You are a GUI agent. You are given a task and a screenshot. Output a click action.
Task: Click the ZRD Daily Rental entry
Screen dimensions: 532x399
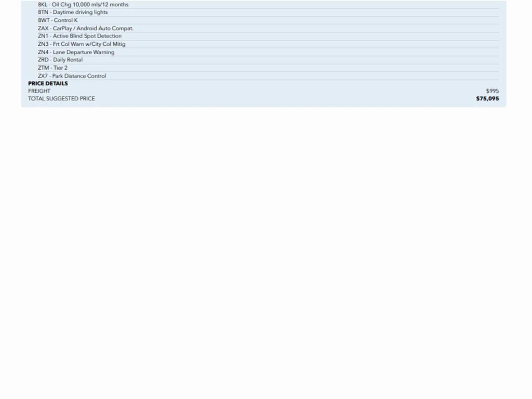60,60
